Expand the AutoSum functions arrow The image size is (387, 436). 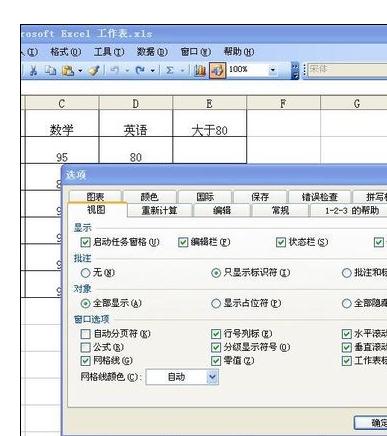coord(182,71)
